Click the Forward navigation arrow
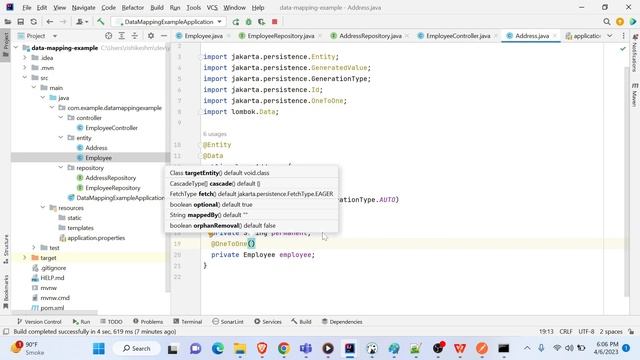The height and width of the screenshot is (360, 640). 63,22
